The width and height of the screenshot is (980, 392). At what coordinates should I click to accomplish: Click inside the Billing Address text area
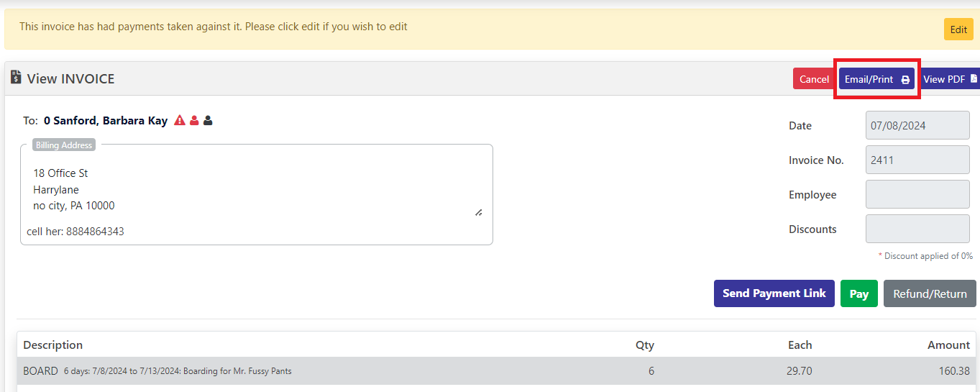(x=256, y=188)
